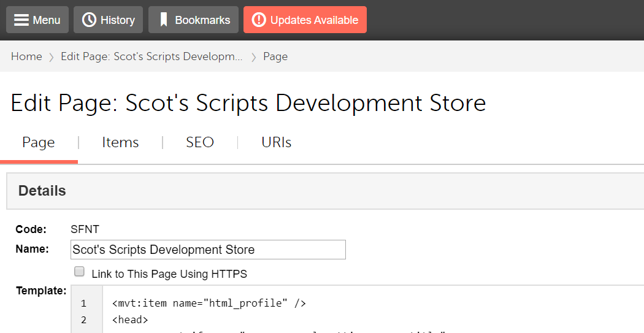Viewport: 644px width, 333px height.
Task: Click the head tag line in template
Action: coord(130,320)
